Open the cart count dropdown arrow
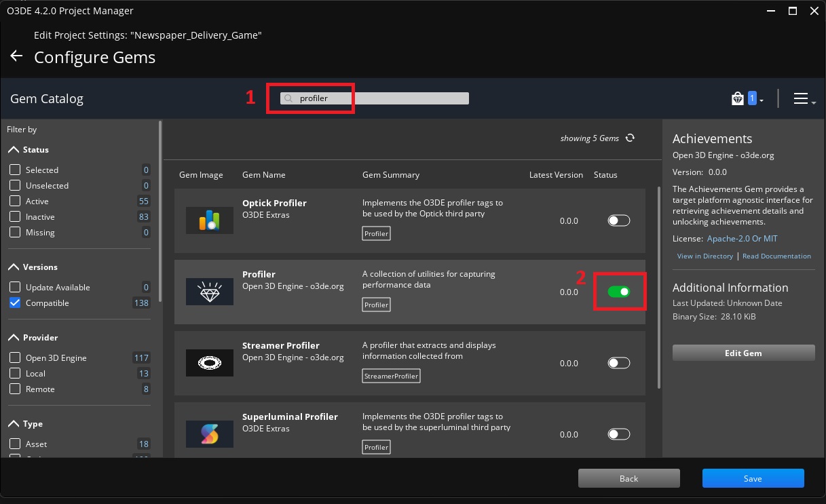The width and height of the screenshot is (826, 504). pyautogui.click(x=762, y=101)
